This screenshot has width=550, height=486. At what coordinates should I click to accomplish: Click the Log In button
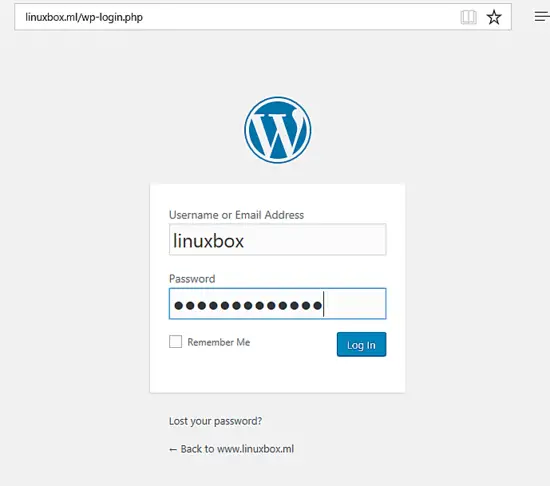[x=361, y=345]
